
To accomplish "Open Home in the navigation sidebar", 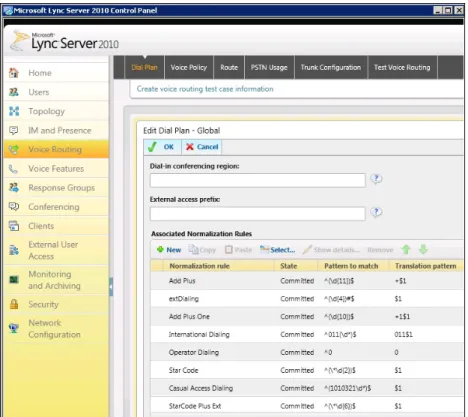I will point(56,73).
